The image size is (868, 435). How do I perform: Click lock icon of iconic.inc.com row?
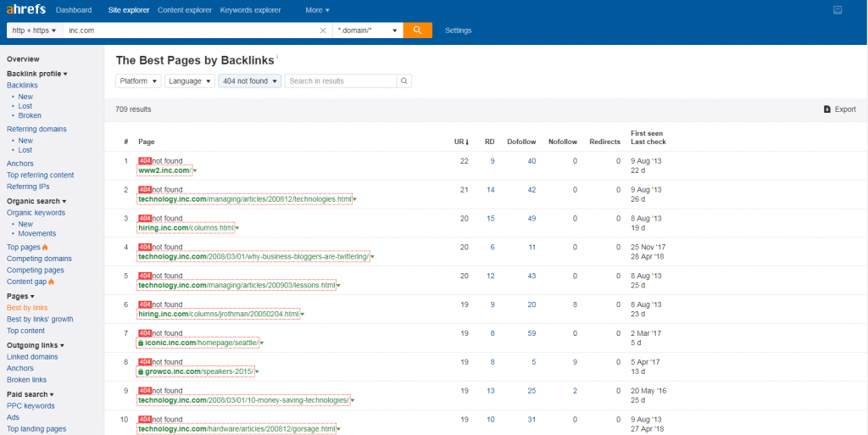141,343
